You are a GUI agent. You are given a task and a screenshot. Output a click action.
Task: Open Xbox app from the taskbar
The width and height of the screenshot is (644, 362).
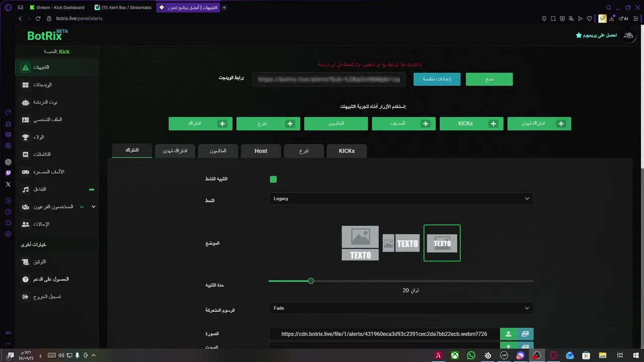coord(454,355)
